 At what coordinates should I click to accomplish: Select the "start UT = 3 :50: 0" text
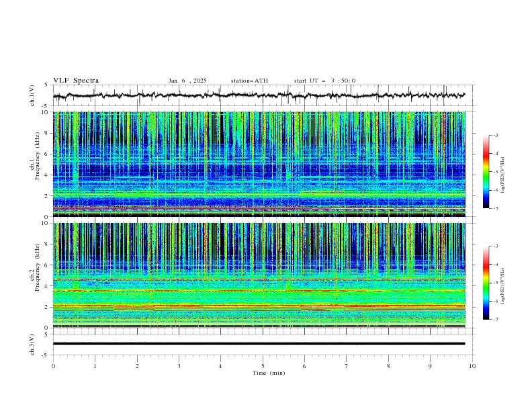pos(324,81)
